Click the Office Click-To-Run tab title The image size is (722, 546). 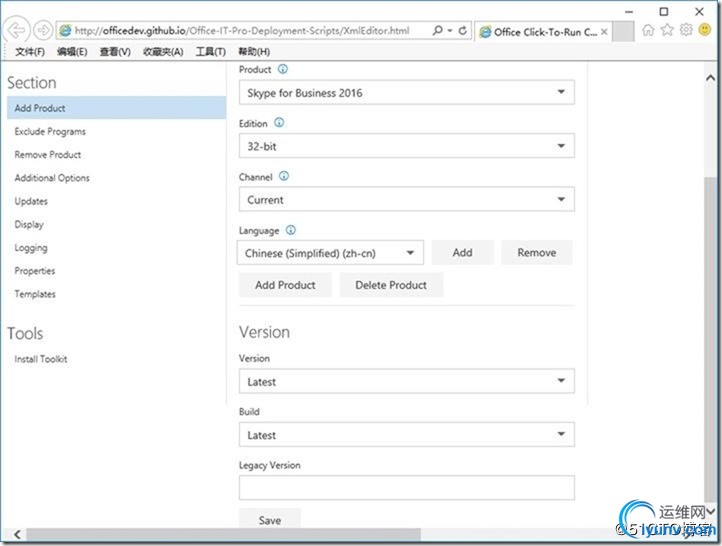coord(545,32)
